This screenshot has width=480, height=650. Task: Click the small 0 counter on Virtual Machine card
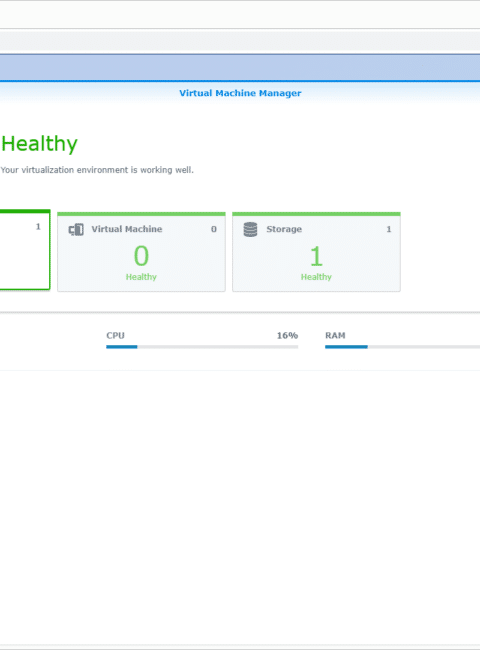(214, 229)
